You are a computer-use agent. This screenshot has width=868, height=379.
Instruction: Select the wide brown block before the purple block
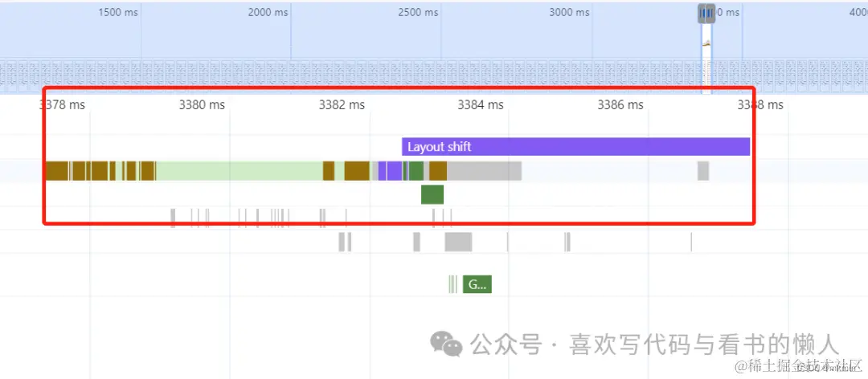click(357, 171)
